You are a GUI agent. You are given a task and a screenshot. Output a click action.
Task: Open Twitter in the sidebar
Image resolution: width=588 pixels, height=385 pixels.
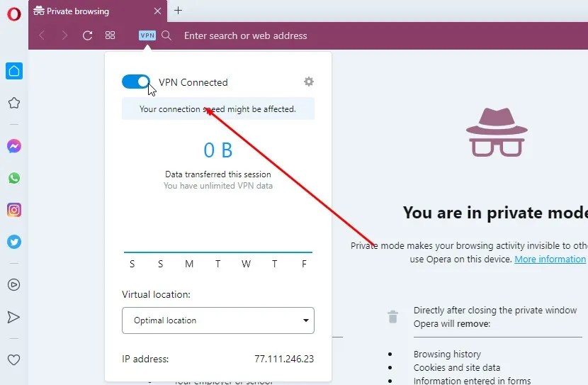coord(14,242)
